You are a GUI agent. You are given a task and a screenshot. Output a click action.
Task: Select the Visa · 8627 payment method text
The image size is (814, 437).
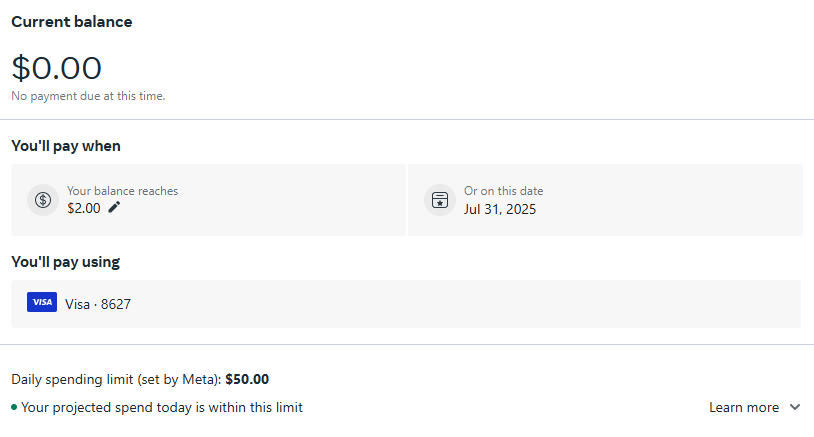[x=98, y=304]
